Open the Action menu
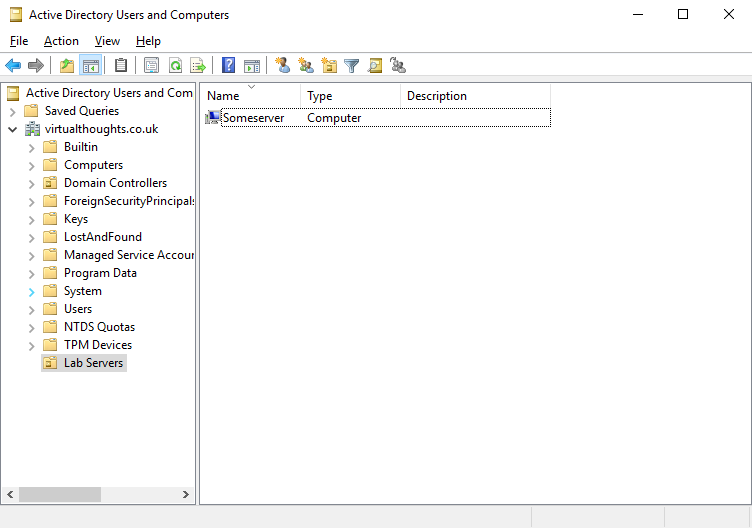 61,41
